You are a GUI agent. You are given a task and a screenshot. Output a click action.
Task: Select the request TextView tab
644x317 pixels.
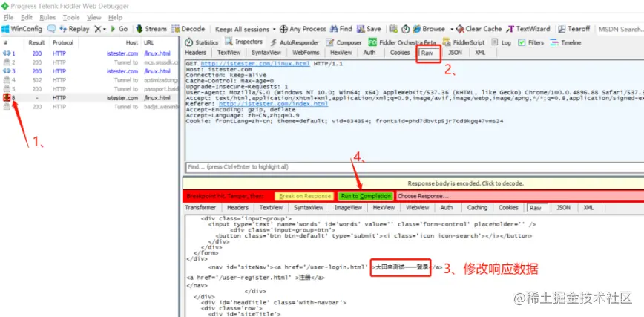coord(229,53)
